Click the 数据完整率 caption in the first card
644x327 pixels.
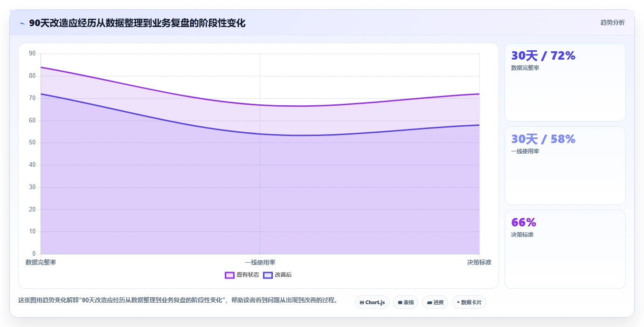coord(525,68)
